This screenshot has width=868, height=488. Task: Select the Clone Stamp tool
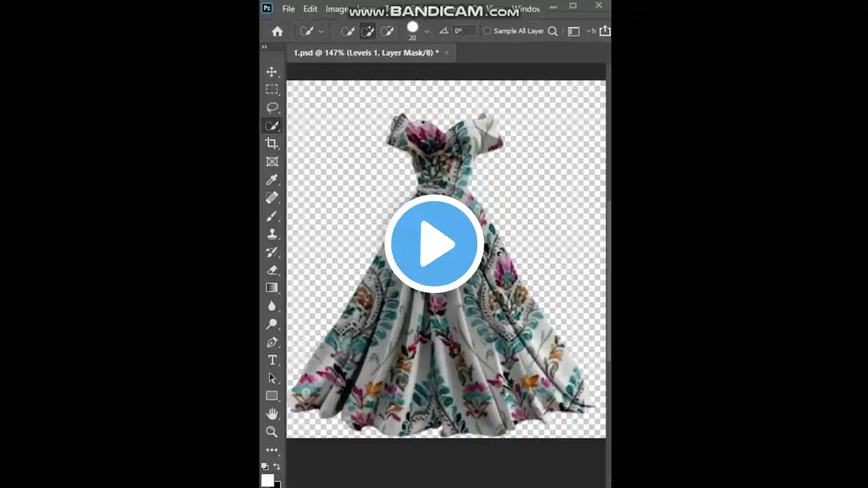click(271, 234)
